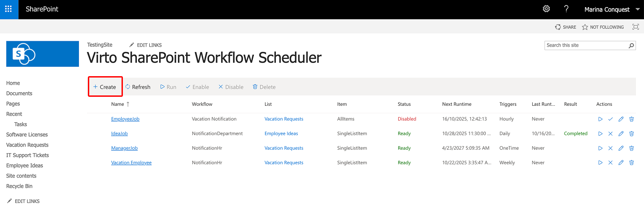This screenshot has height=220, width=644.
Task: Click the search magnifier icon
Action: pos(631,45)
